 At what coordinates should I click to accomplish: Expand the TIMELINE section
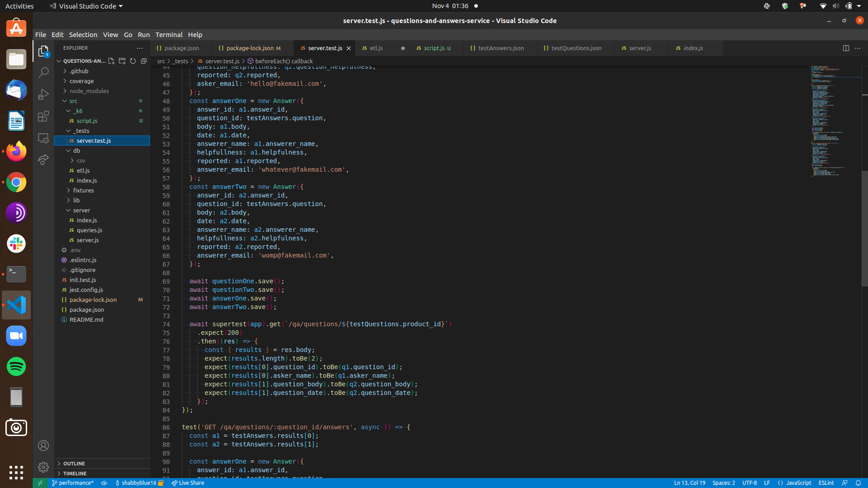pos(102,474)
